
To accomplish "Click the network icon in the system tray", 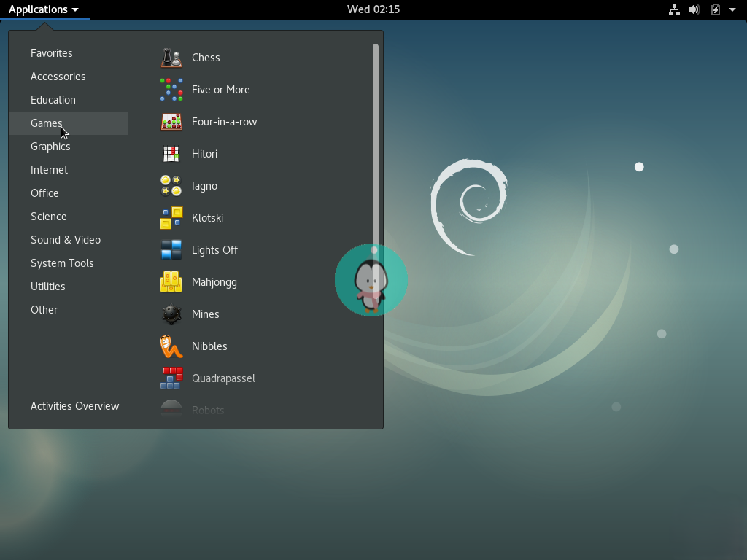I will (673, 9).
